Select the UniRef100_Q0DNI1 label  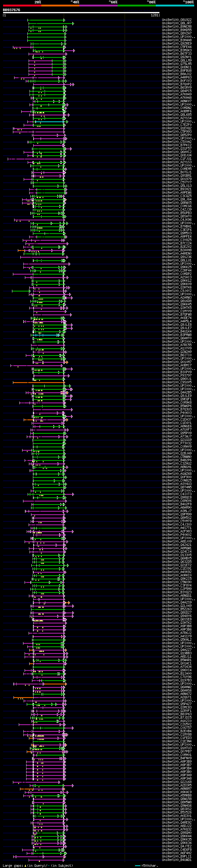(x=177, y=67)
